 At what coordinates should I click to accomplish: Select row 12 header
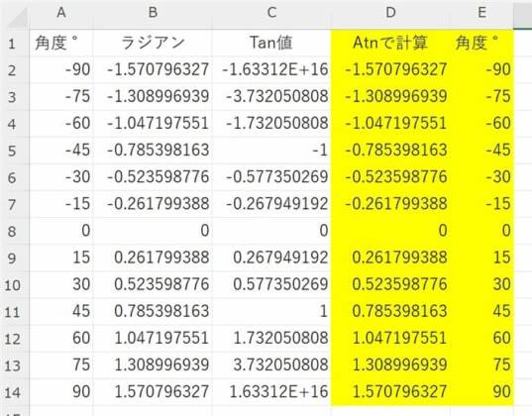coord(12,339)
